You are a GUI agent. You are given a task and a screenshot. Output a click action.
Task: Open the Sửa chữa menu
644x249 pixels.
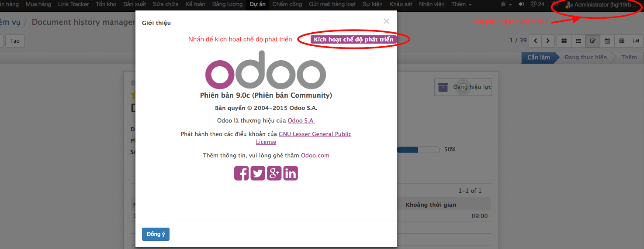166,4
